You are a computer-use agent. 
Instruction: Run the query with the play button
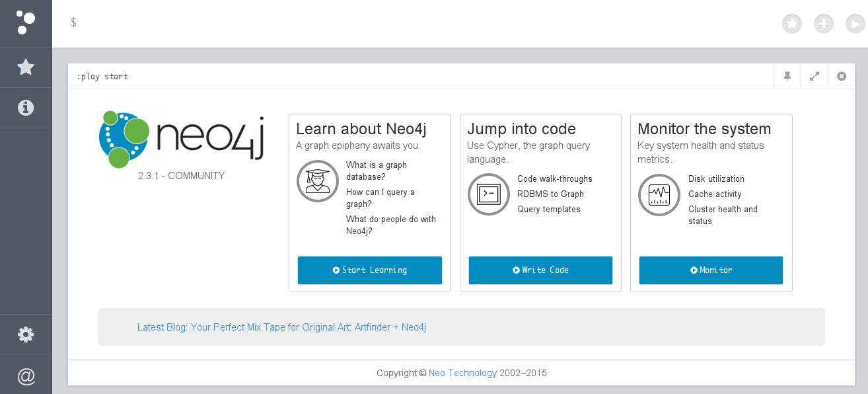(x=855, y=24)
